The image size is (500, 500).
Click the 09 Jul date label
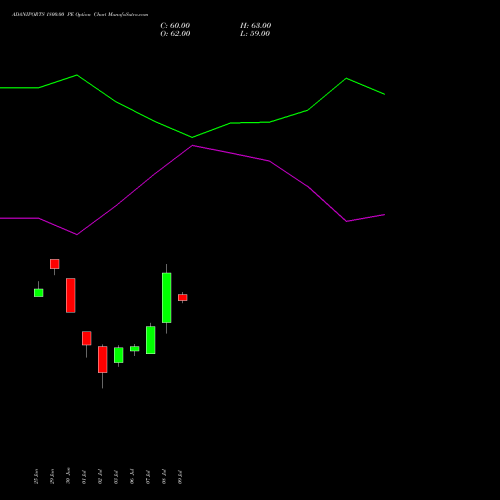[x=180, y=477]
